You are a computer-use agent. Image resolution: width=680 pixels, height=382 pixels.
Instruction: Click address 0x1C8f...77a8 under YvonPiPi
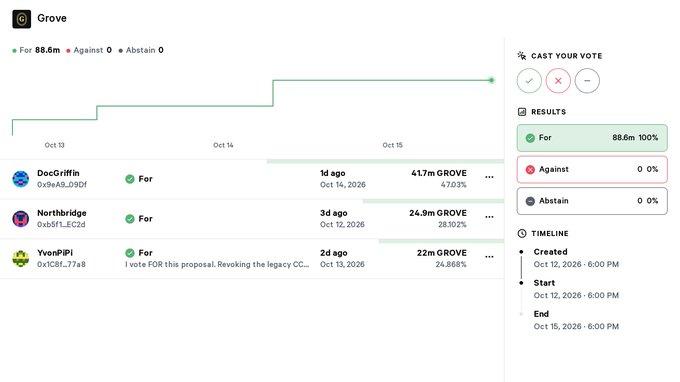(61, 264)
